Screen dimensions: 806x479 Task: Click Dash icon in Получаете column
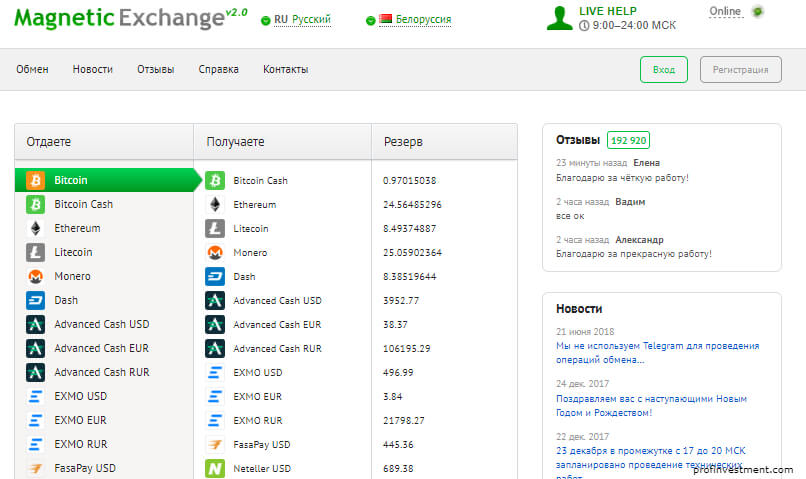215,277
